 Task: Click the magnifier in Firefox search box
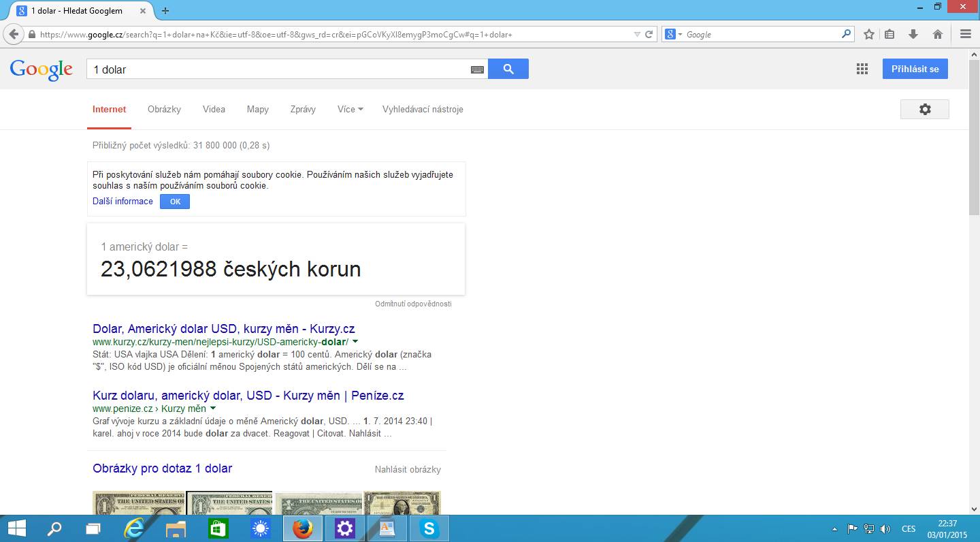[846, 34]
